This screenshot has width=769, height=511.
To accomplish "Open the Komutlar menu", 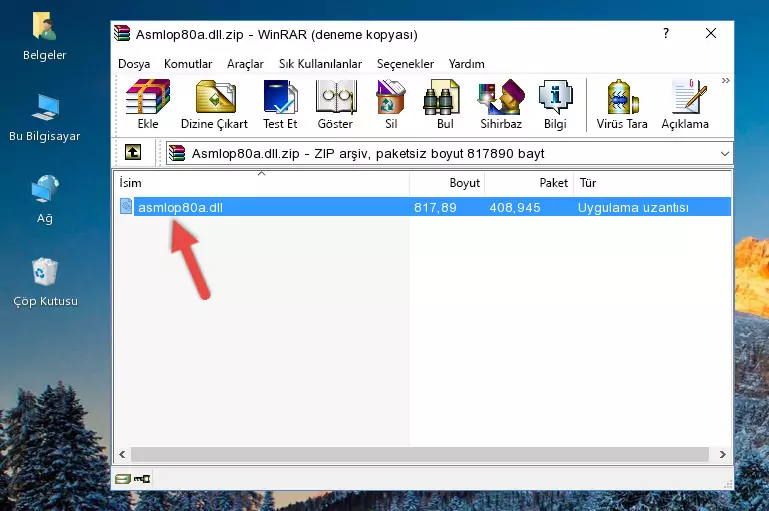I will tap(188, 64).
